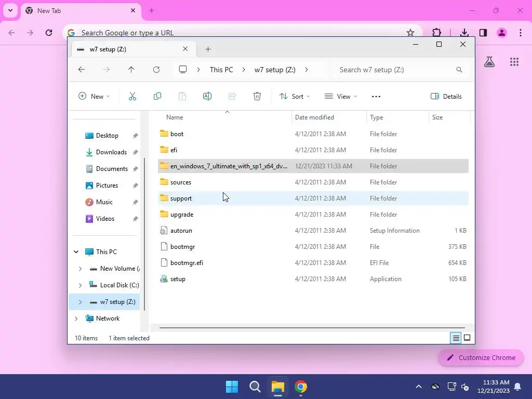
Task: Click the Rename icon in the toolbar
Action: [x=207, y=96]
